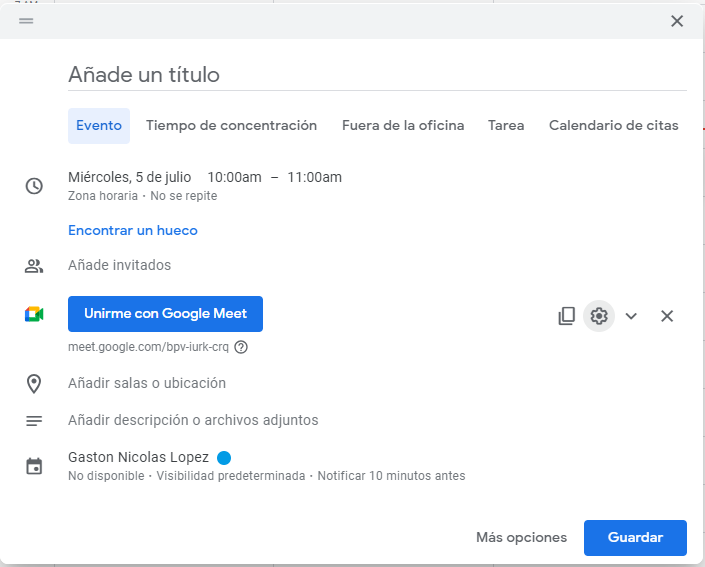Click the blue calendar color dot
The width and height of the screenshot is (705, 567).
tap(224, 458)
